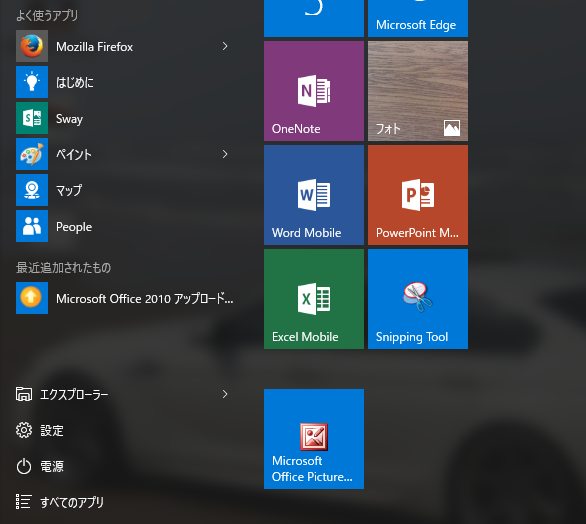
Task: Click the マップ text label
Action: [69, 190]
